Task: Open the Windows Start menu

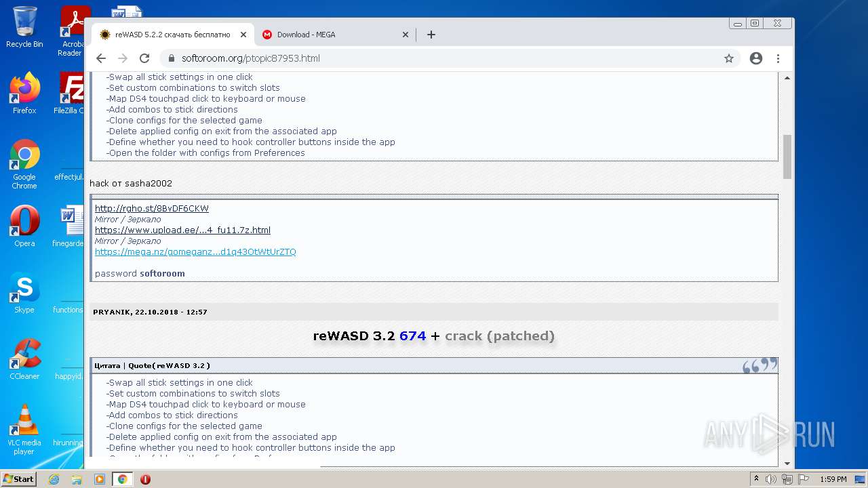Action: pos(18,479)
